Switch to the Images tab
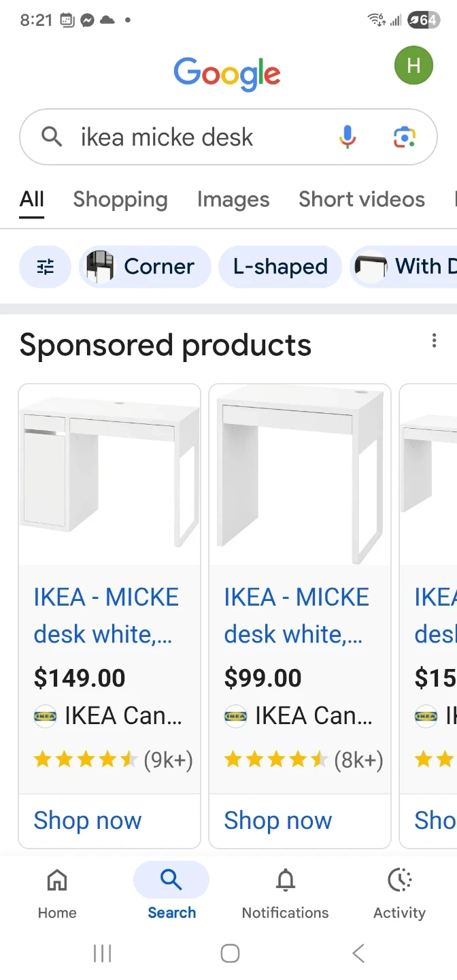This screenshot has width=457, height=980. 233,199
